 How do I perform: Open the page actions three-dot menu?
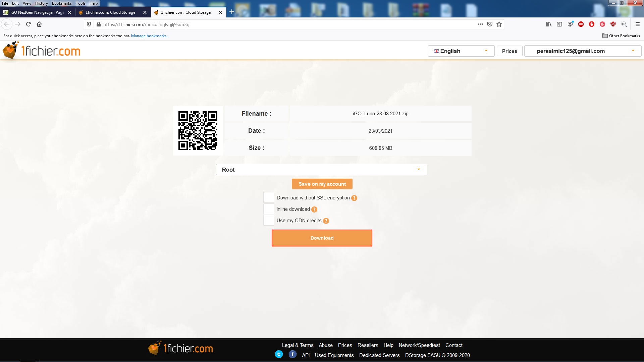pyautogui.click(x=480, y=24)
